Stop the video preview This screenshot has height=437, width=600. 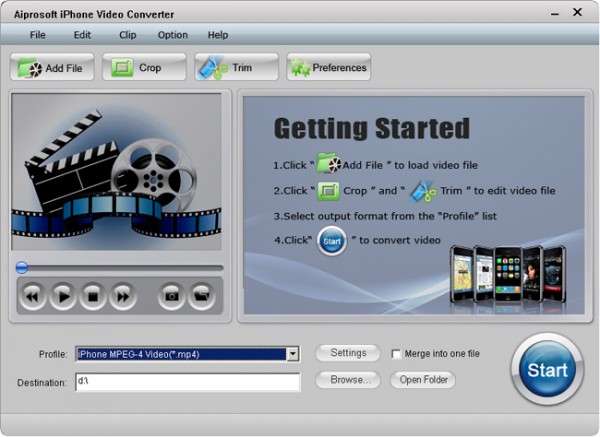[x=93, y=296]
